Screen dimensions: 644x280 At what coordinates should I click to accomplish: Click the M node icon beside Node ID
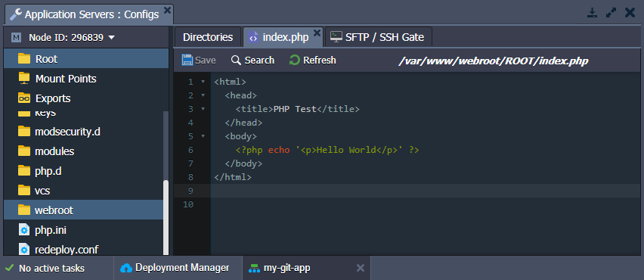(x=17, y=38)
